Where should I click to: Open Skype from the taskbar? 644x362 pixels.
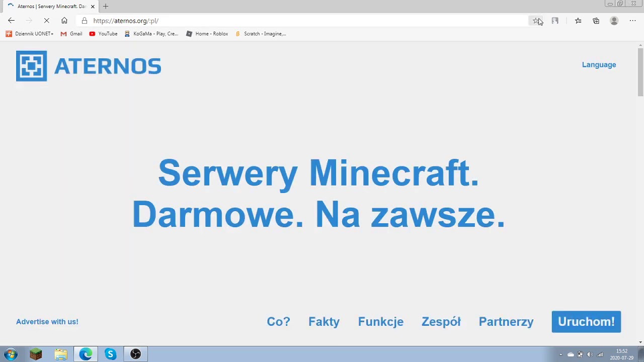110,354
